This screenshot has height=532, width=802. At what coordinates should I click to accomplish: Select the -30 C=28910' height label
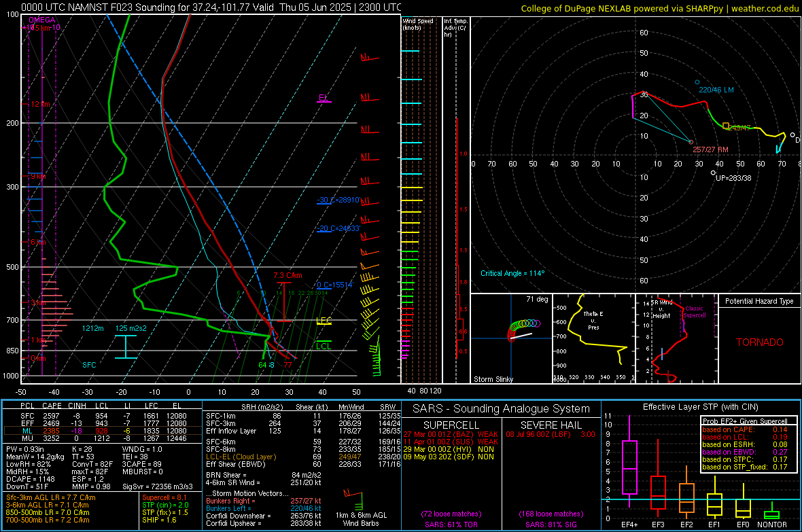click(x=338, y=200)
